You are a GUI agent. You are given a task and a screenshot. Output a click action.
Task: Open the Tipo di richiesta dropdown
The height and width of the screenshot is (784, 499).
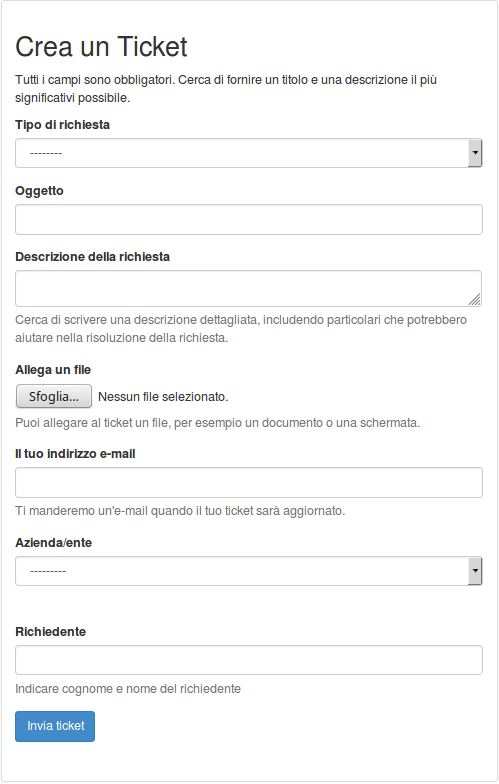(248, 153)
